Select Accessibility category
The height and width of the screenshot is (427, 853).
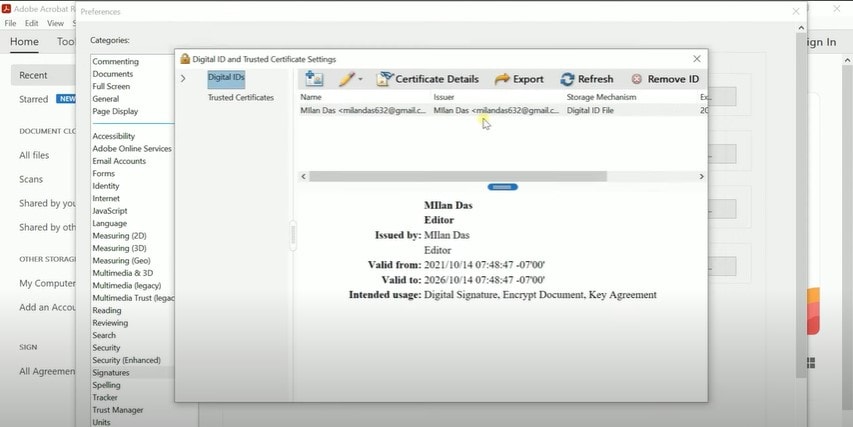[x=114, y=136]
